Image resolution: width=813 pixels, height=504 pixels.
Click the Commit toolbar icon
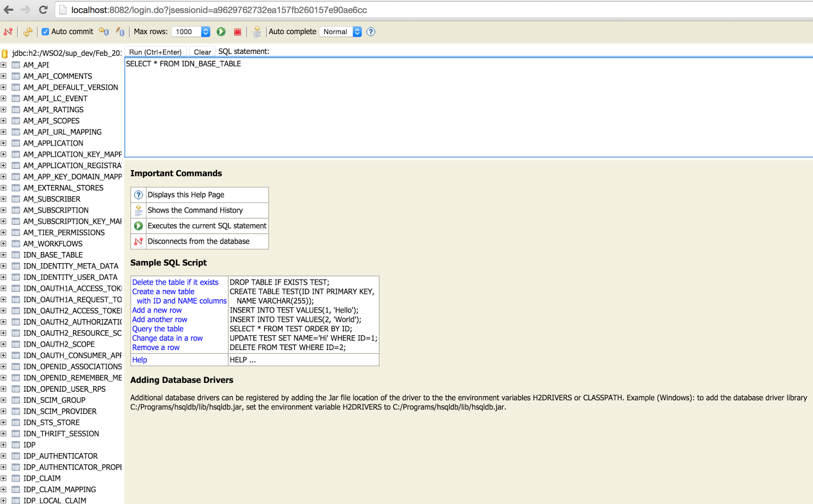click(120, 31)
